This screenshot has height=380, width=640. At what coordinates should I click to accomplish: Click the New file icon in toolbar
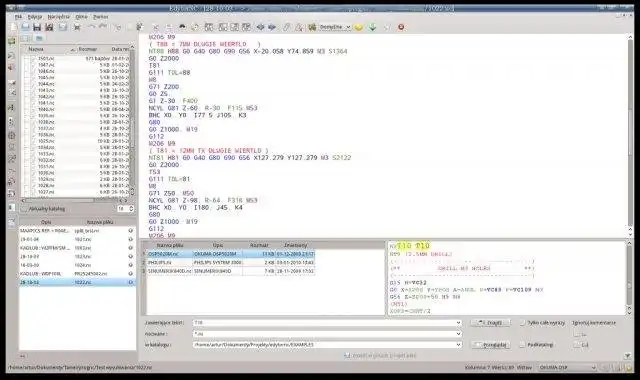point(14,27)
